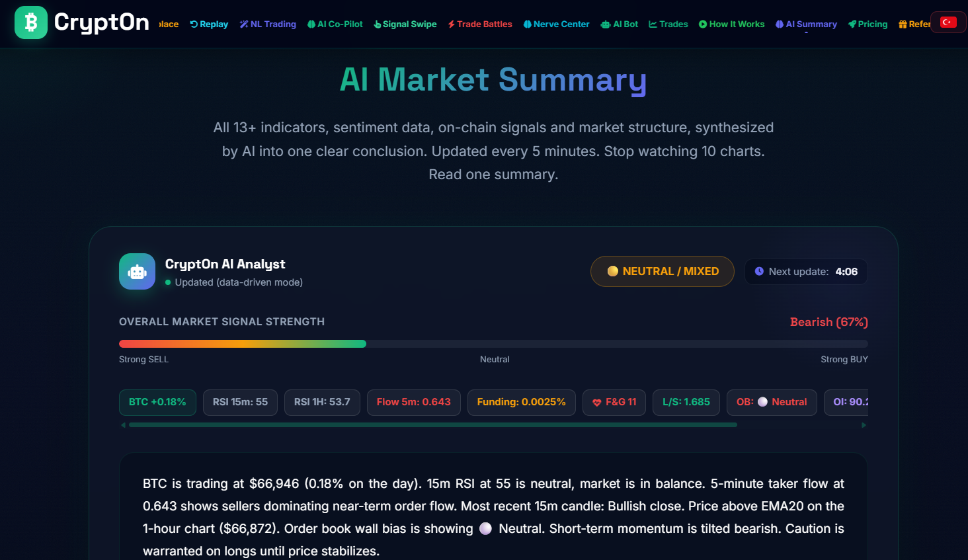Image resolution: width=968 pixels, height=560 pixels.
Task: Click the Trades chart line icon
Action: (x=653, y=24)
